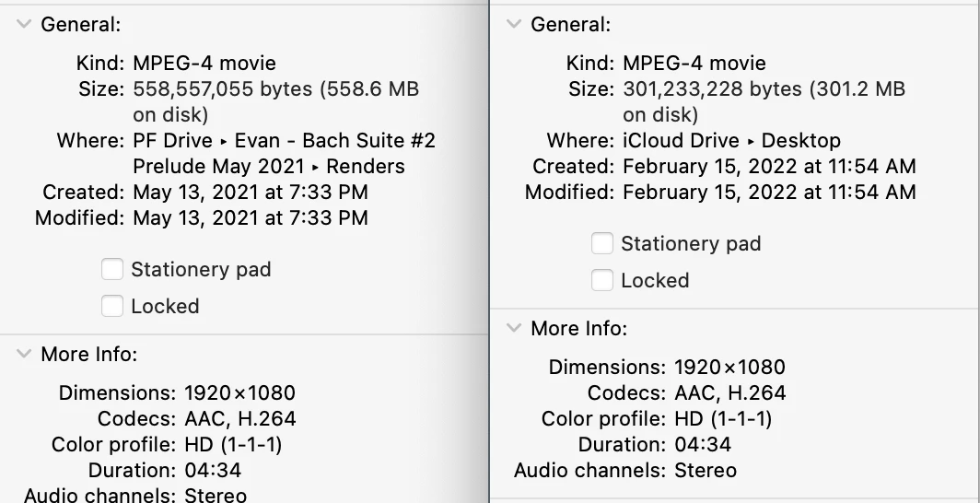The height and width of the screenshot is (503, 980).
Task: Collapse More Info section of the iCloud Drive file
Action: [514, 329]
